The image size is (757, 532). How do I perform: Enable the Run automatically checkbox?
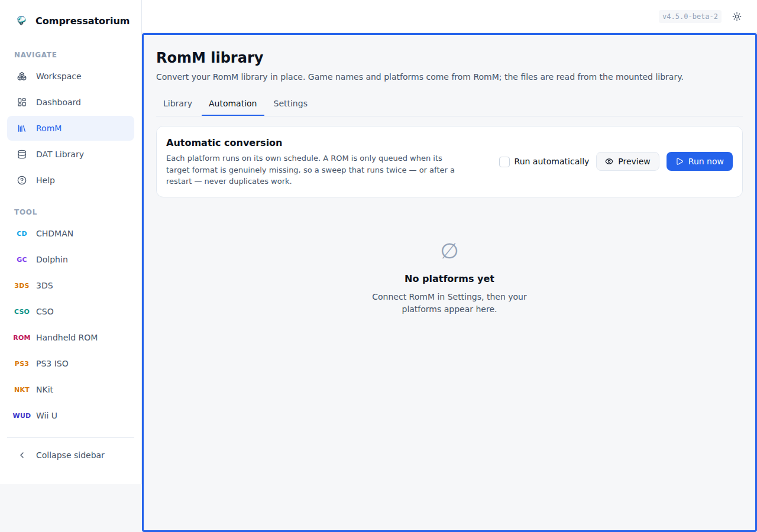504,161
